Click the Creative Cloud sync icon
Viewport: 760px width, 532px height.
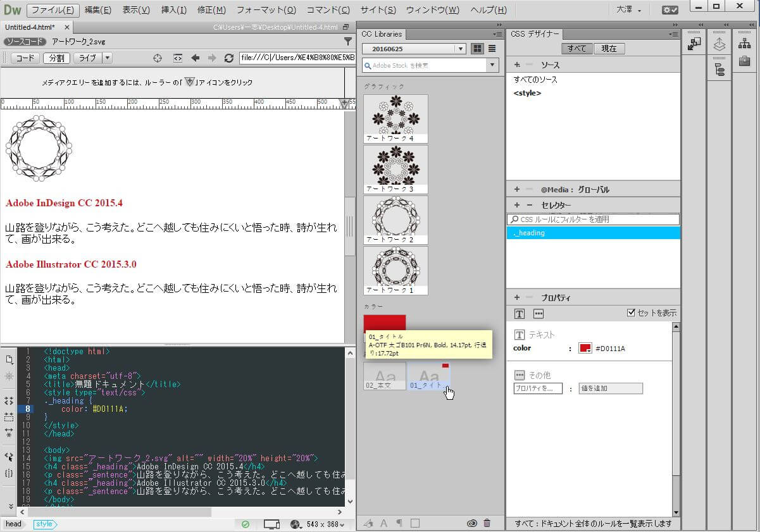(x=471, y=523)
